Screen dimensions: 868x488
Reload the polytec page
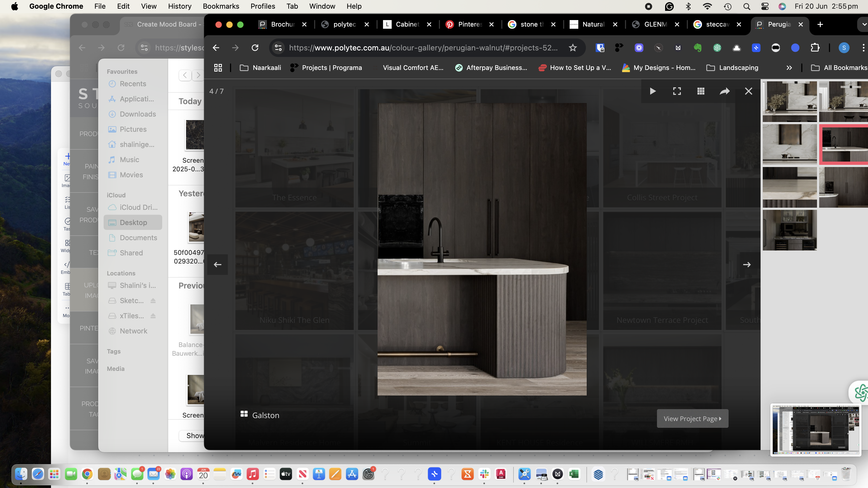click(255, 48)
